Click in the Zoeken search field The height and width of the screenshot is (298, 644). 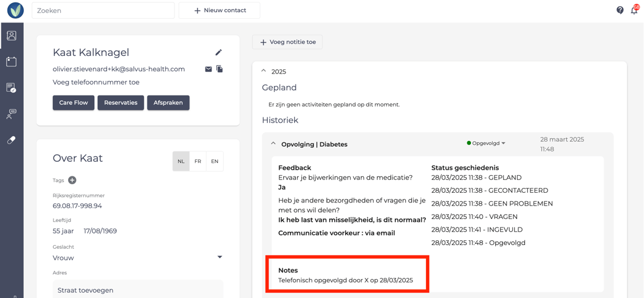[x=103, y=10]
